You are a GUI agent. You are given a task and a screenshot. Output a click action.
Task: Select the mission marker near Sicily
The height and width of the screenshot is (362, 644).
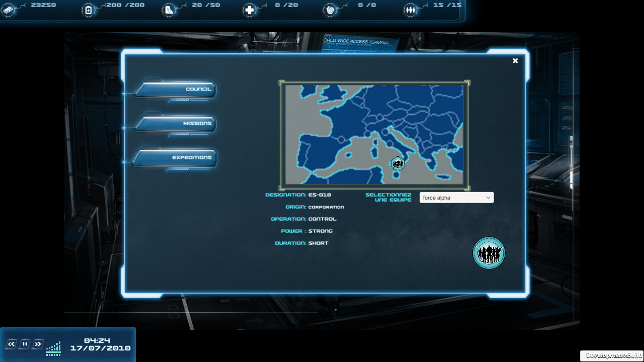click(x=398, y=163)
